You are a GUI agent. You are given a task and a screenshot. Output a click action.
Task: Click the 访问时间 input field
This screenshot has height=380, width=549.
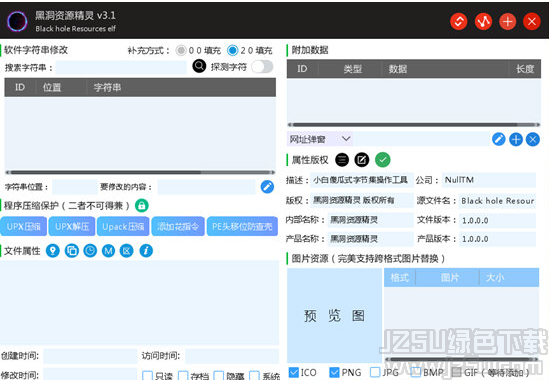(232, 356)
